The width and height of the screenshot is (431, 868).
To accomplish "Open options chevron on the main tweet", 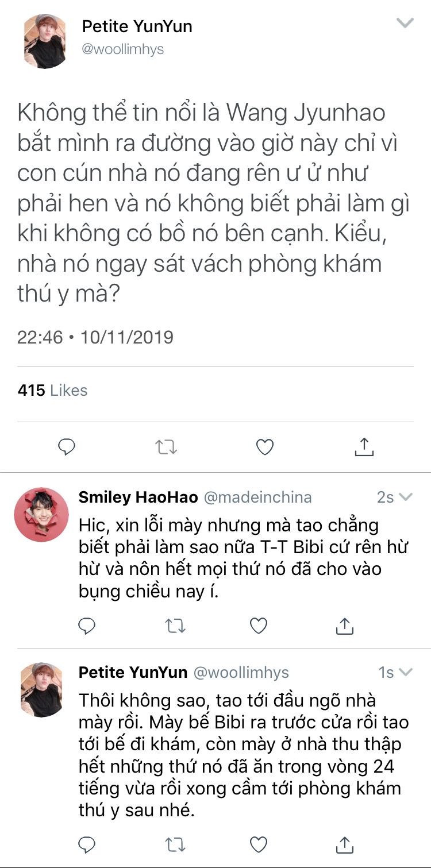I will [405, 24].
